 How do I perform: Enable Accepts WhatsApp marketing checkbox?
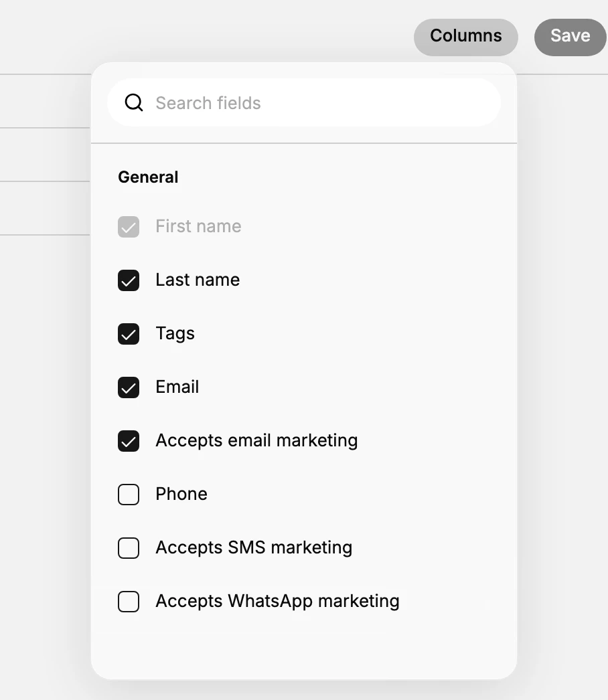coord(129,602)
